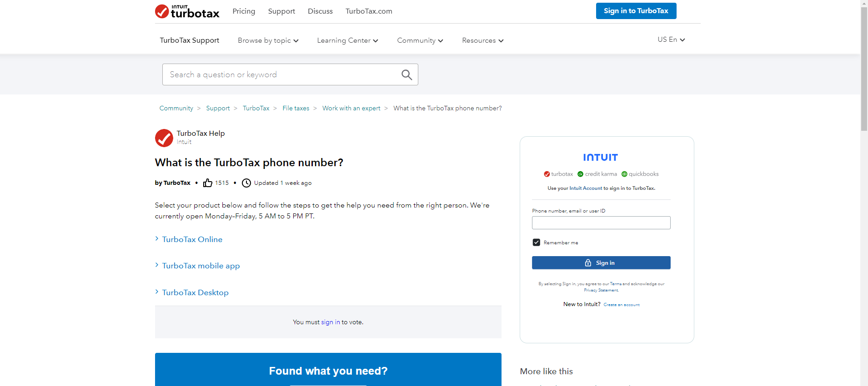Click the More like this heading

click(546, 371)
